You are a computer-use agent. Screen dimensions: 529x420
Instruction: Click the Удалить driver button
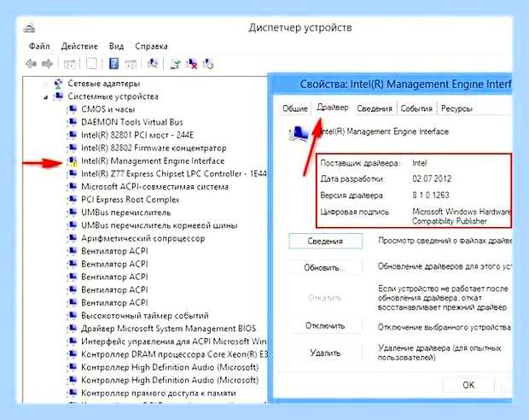(325, 353)
